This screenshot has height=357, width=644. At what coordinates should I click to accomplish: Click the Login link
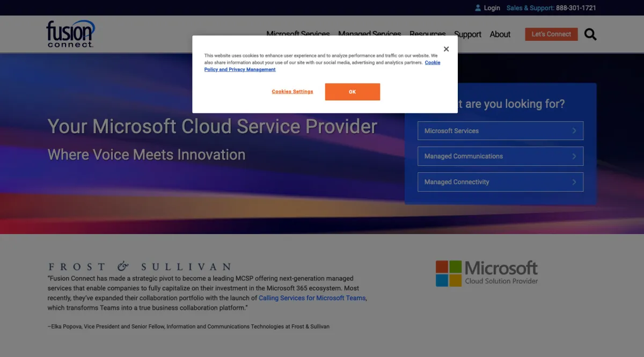492,8
